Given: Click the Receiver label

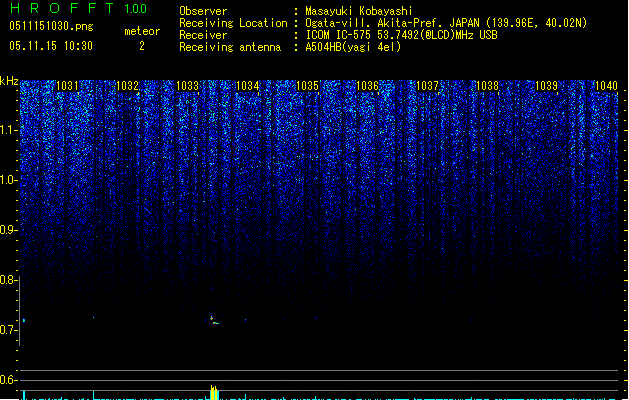Looking at the screenshot, I should (x=203, y=35).
